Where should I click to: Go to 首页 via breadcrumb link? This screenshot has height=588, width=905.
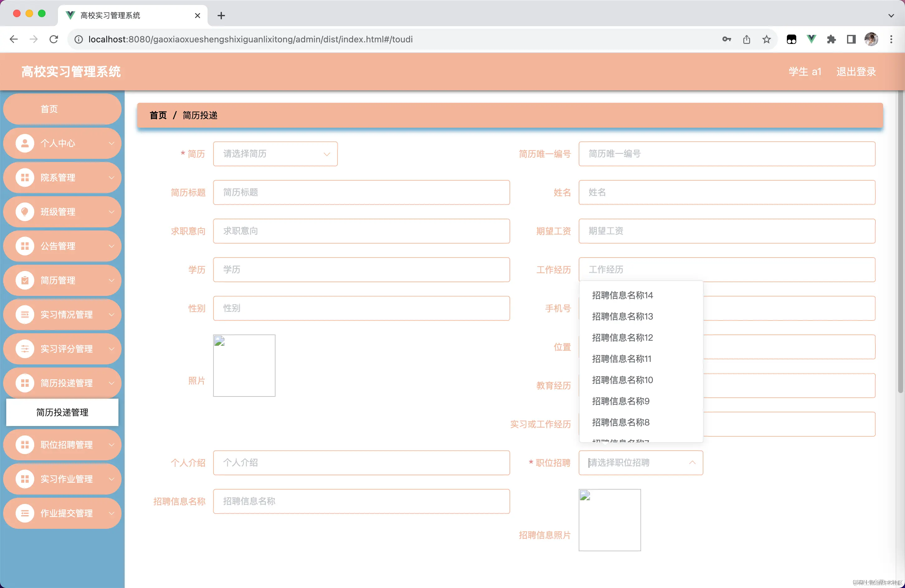[x=158, y=115]
